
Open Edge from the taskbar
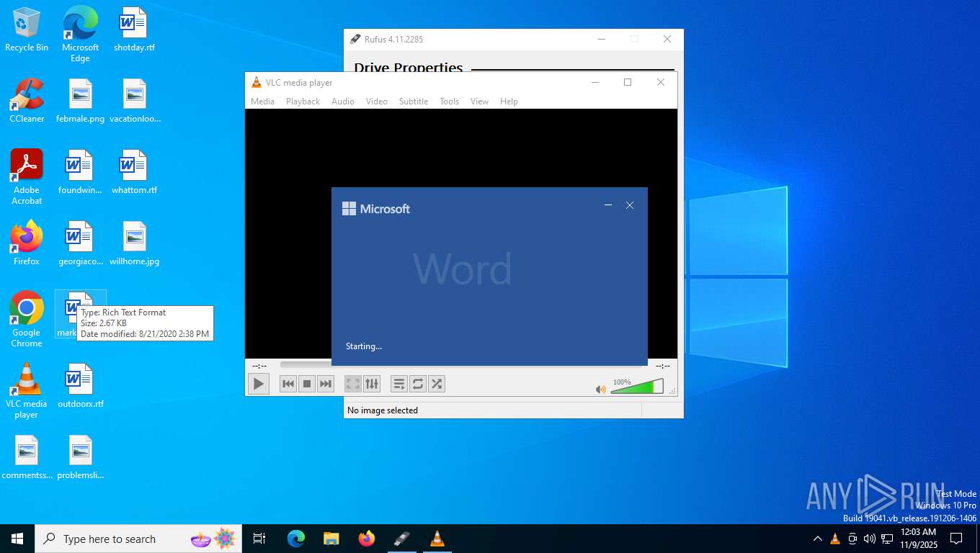coord(296,539)
